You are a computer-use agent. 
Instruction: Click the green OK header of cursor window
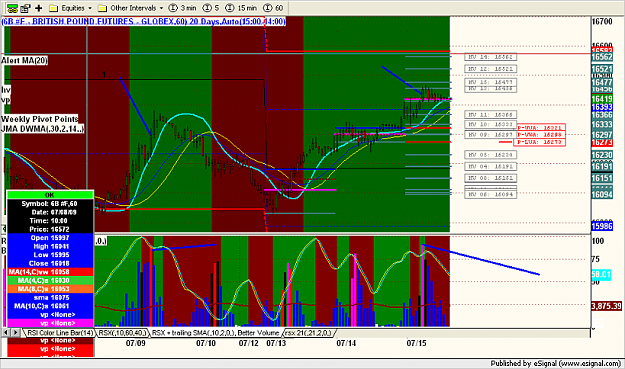pos(50,195)
